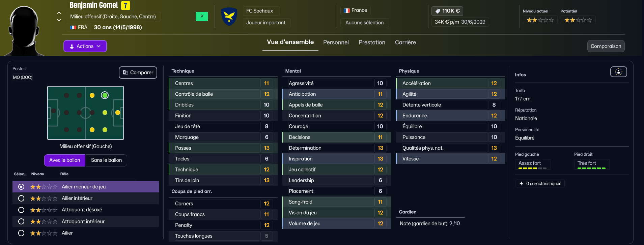The image size is (644, 245).
Task: Click the Comparaison button
Action: (606, 46)
